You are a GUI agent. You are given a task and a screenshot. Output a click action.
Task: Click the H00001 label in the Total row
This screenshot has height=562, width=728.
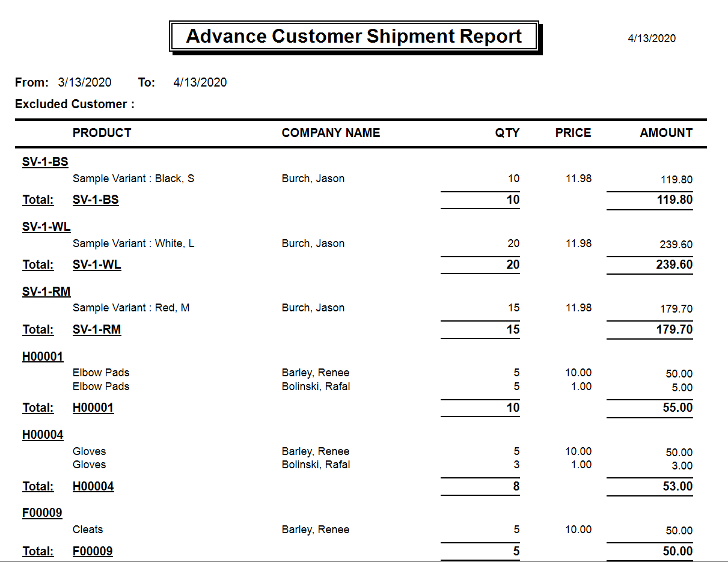point(93,408)
